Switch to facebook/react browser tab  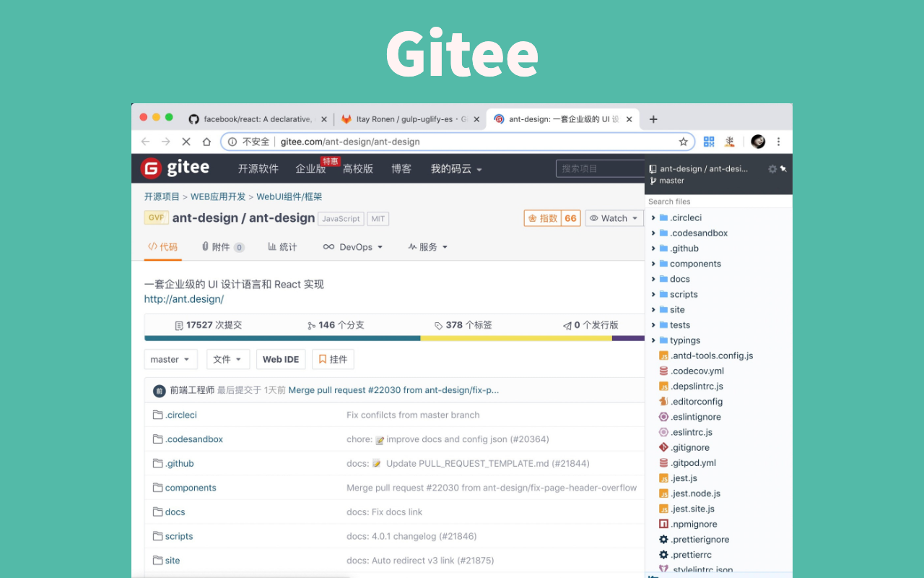pos(258,119)
